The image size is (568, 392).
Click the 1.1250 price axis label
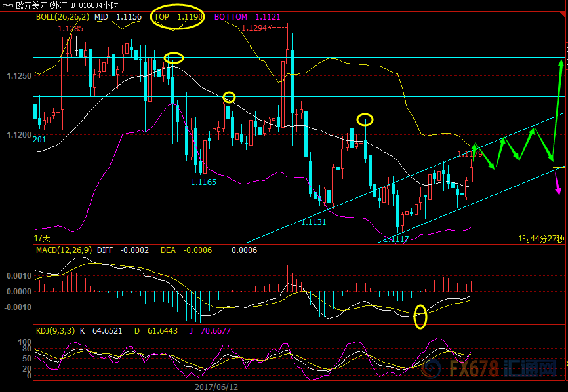(18, 76)
